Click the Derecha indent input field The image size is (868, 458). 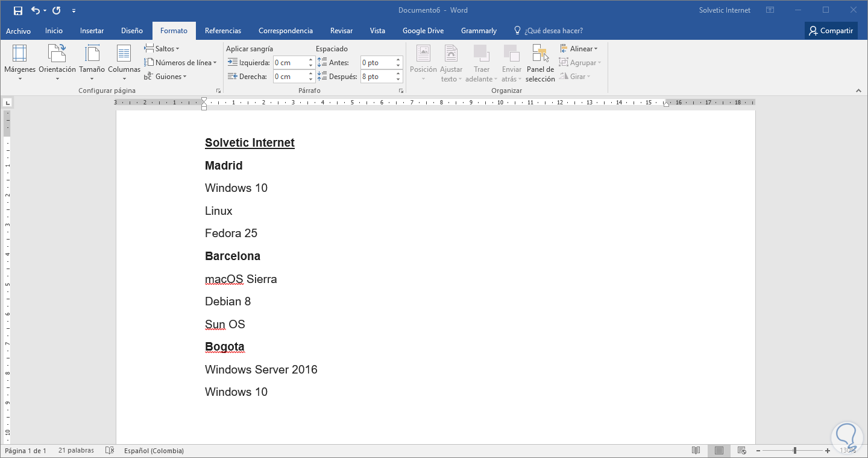point(291,77)
